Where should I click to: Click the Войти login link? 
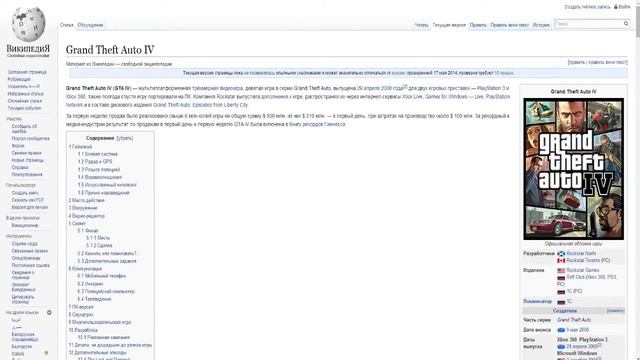[624, 7]
